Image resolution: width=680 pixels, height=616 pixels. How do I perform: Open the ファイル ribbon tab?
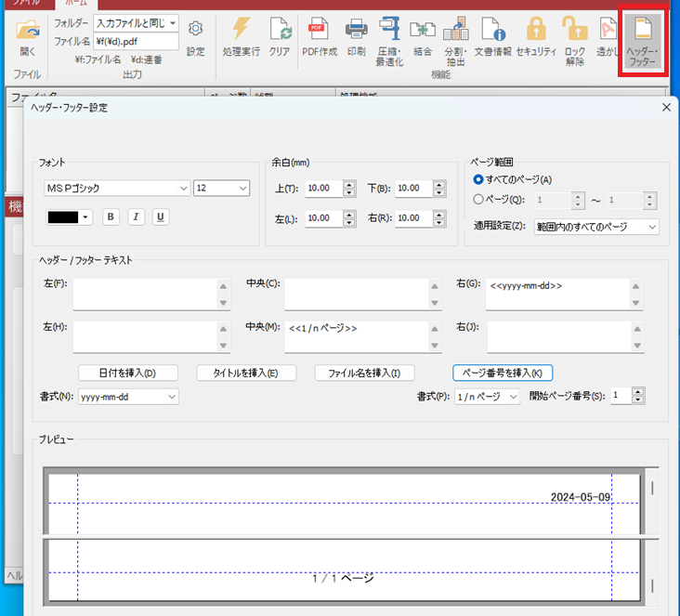tap(26, 4)
